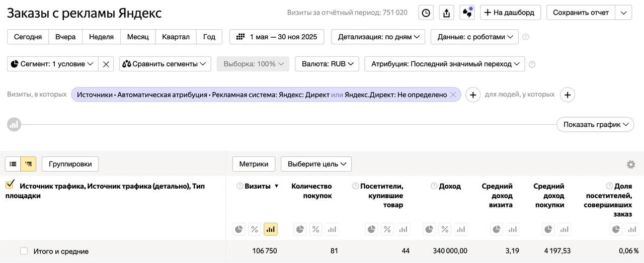Toggle the active bar chart for Визиты

pos(271,229)
